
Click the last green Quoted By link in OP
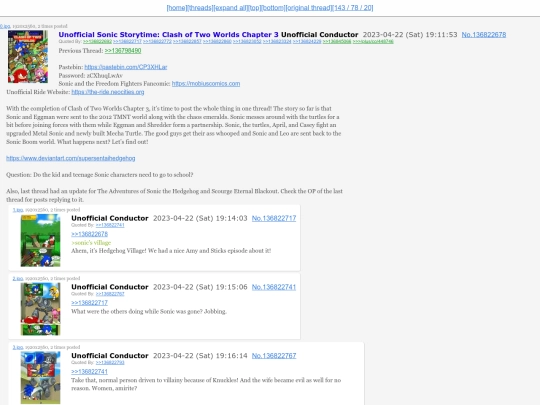click(373, 41)
